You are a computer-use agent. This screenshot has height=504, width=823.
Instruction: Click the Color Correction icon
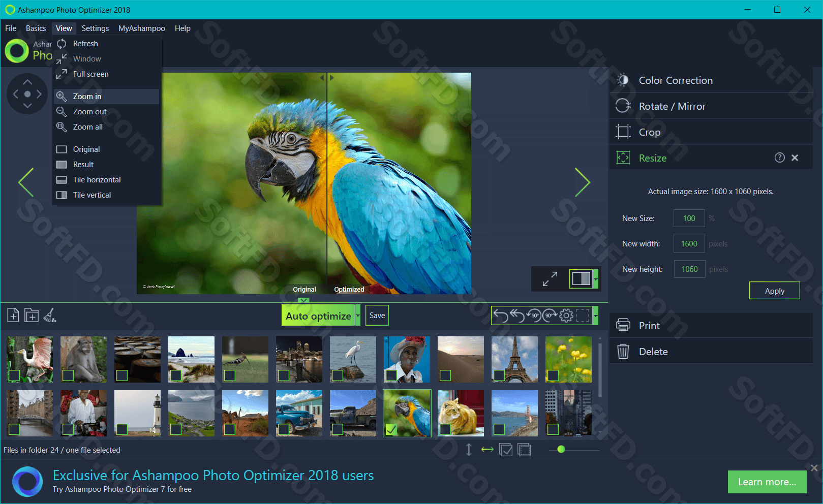pos(623,80)
